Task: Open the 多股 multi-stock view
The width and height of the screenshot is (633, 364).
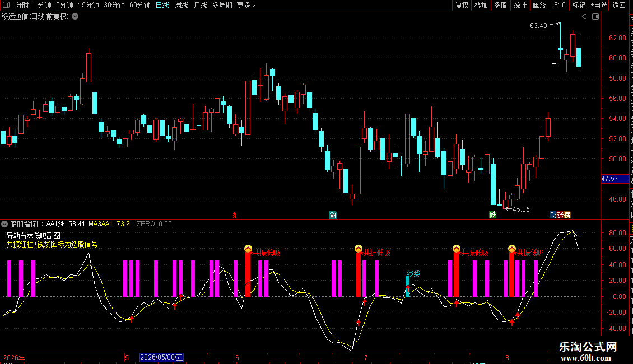Action: [x=501, y=5]
